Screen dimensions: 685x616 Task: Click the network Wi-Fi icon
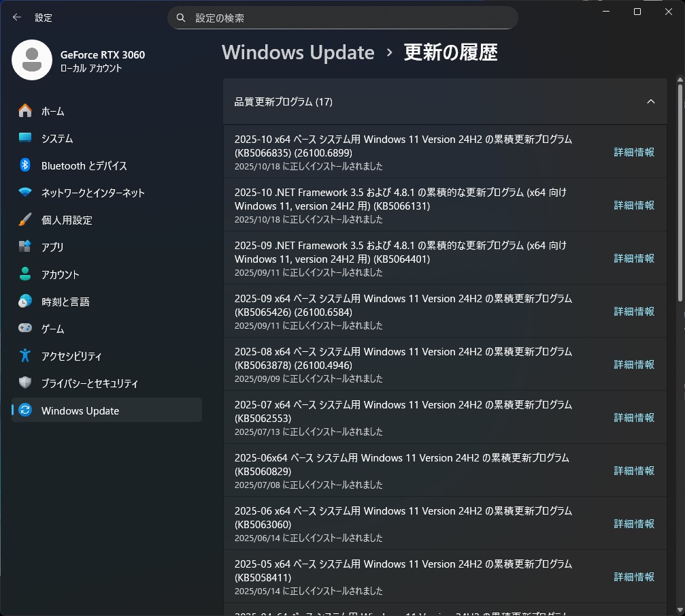point(25,192)
